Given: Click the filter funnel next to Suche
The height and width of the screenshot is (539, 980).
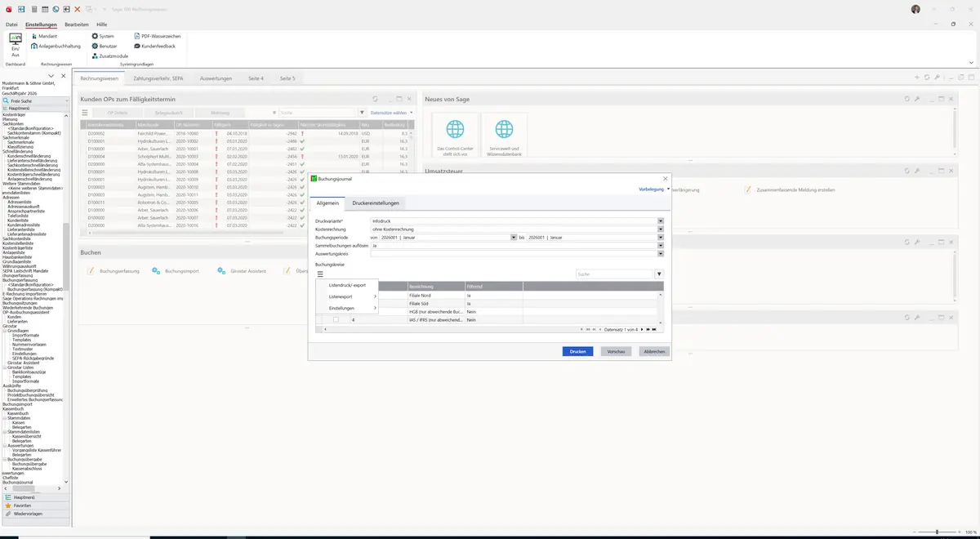Looking at the screenshot, I should [659, 274].
